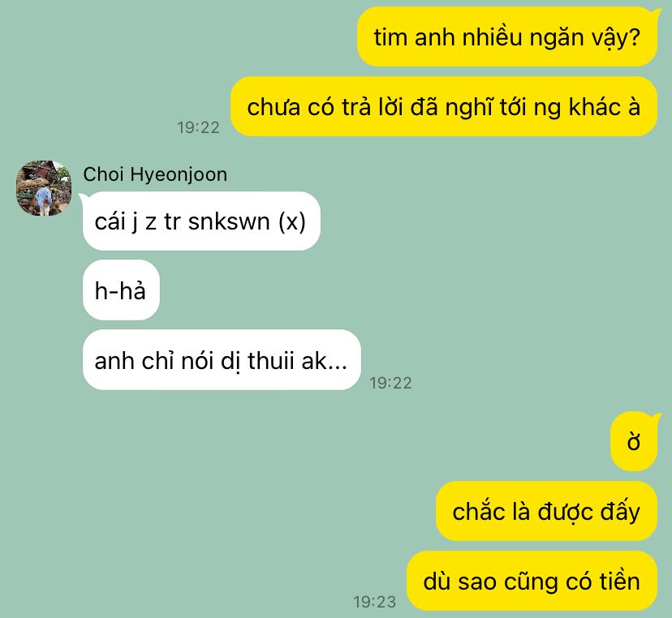Open Choi Hyeonjoon's profile picture

point(44,188)
